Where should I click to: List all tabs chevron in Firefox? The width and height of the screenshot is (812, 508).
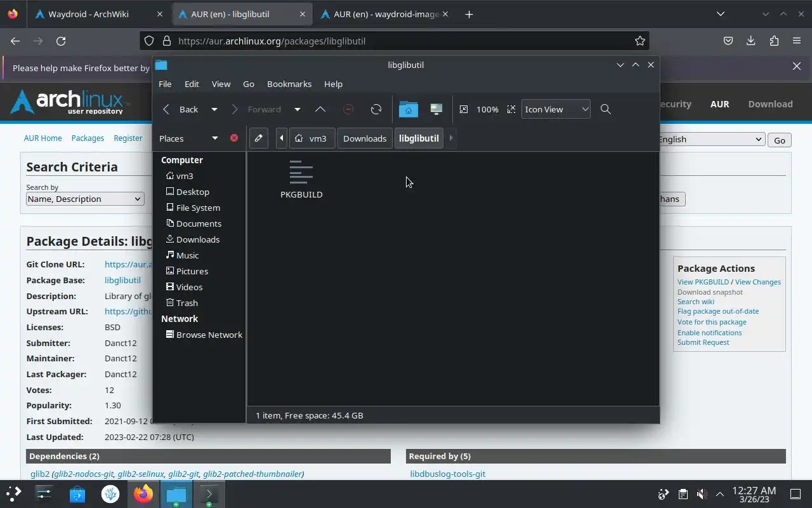click(x=721, y=14)
